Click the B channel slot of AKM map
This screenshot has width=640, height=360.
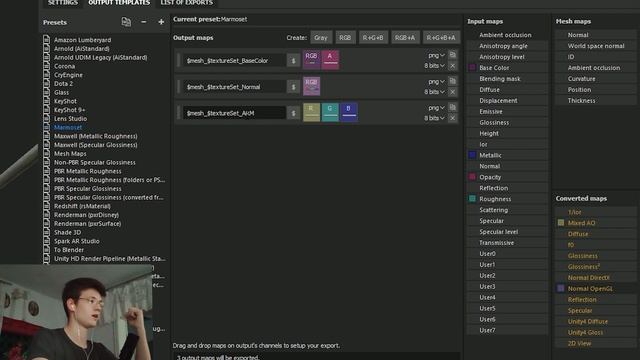(x=349, y=112)
